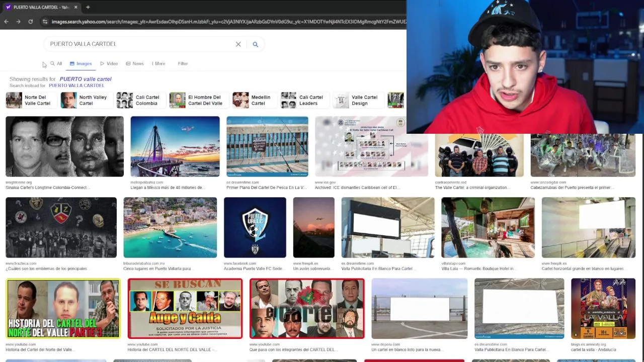Open the Historia del Cartel del Norte thumbnail

pyautogui.click(x=63, y=308)
